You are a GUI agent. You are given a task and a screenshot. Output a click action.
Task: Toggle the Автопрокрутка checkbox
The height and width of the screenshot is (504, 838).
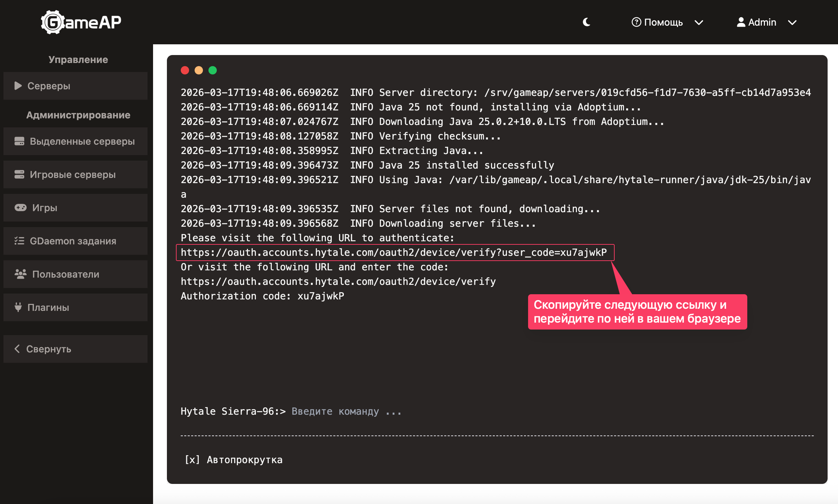click(x=192, y=460)
